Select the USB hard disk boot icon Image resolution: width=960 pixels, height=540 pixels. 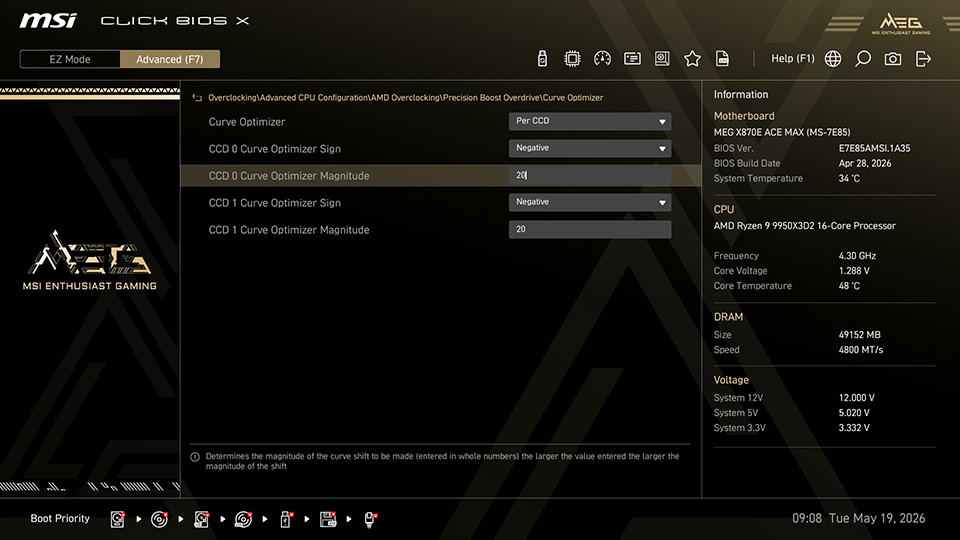click(201, 519)
